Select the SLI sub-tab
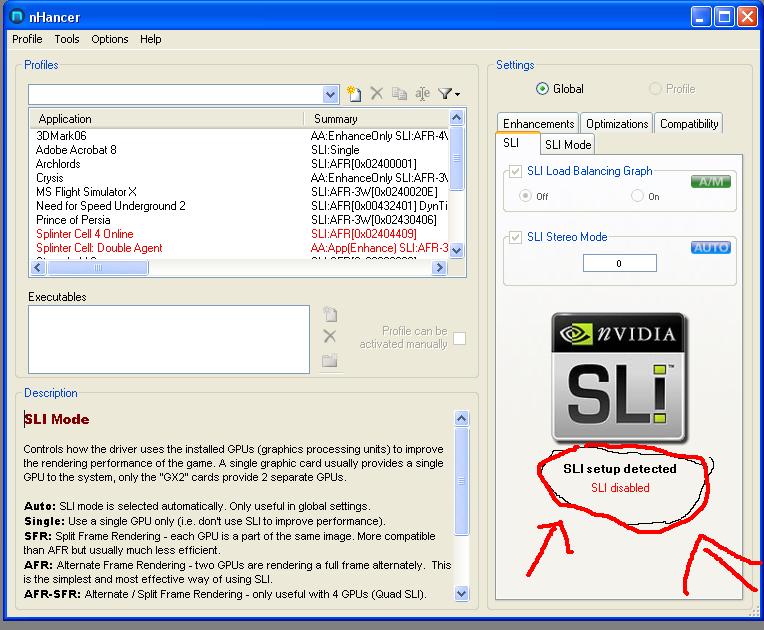This screenshot has height=630, width=764. click(x=517, y=143)
